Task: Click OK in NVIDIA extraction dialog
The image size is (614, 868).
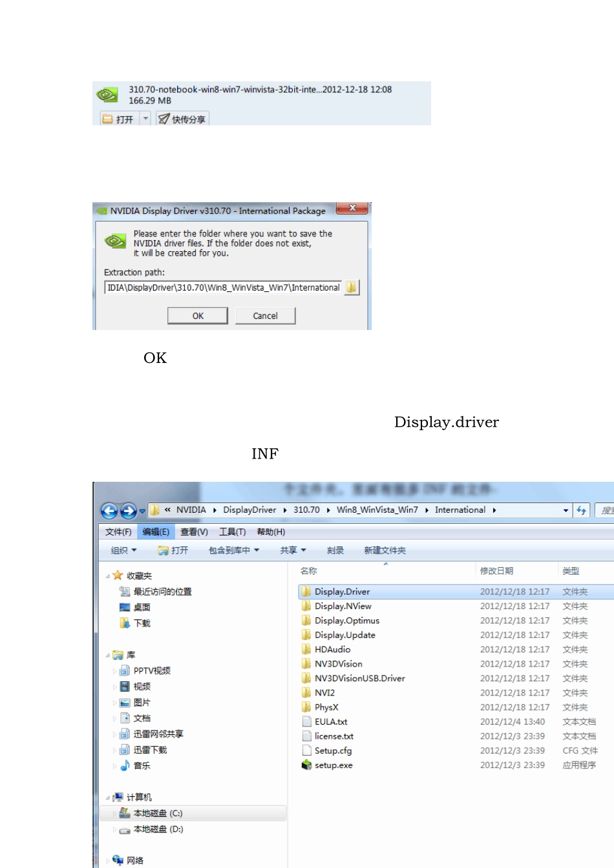Action: tap(198, 315)
